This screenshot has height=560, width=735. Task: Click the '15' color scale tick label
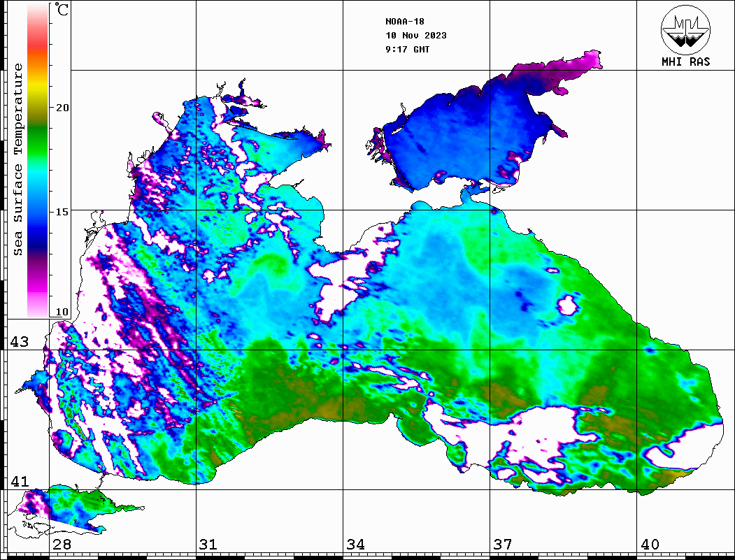pos(62,212)
